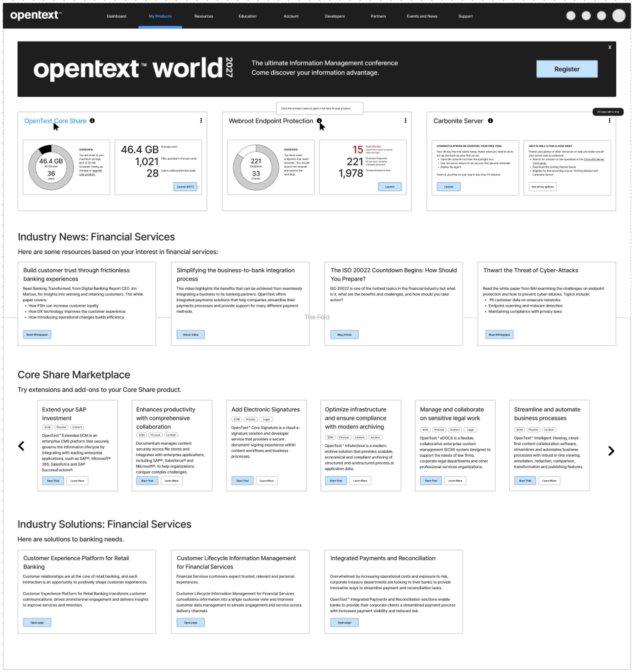
Task: Learn More about Extend your SAP investment
Action: (x=77, y=480)
